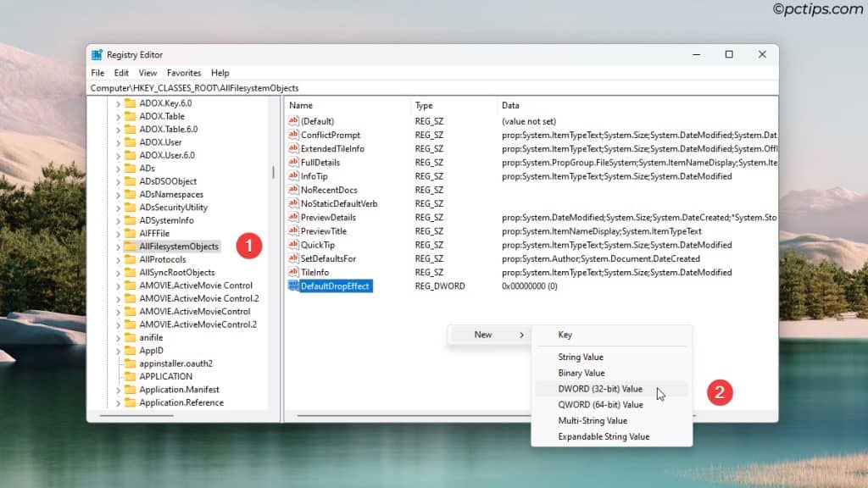Click the ab icon beside TileInfo
Image resolution: width=868 pixels, height=488 pixels.
click(x=295, y=272)
